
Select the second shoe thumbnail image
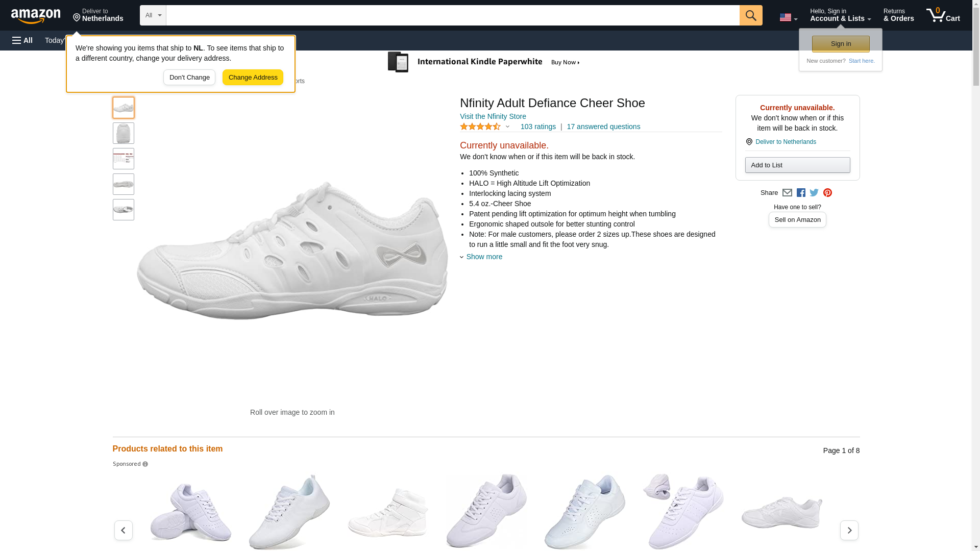click(124, 133)
